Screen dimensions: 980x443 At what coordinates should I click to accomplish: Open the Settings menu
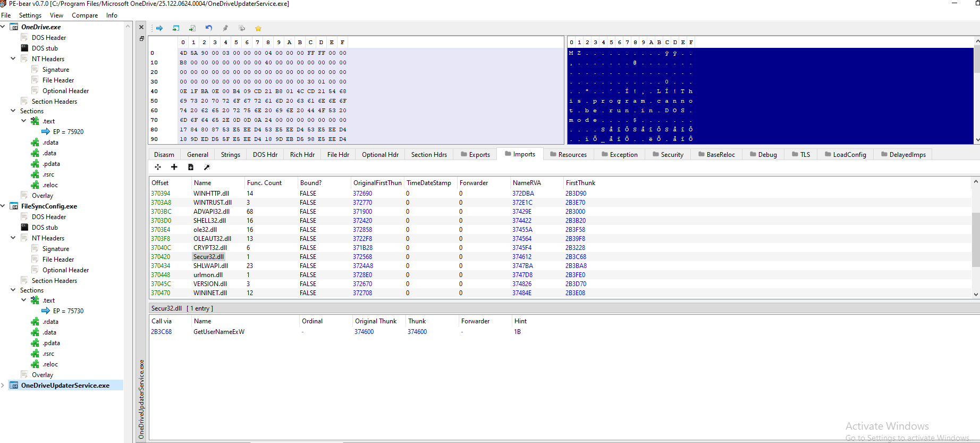(30, 15)
